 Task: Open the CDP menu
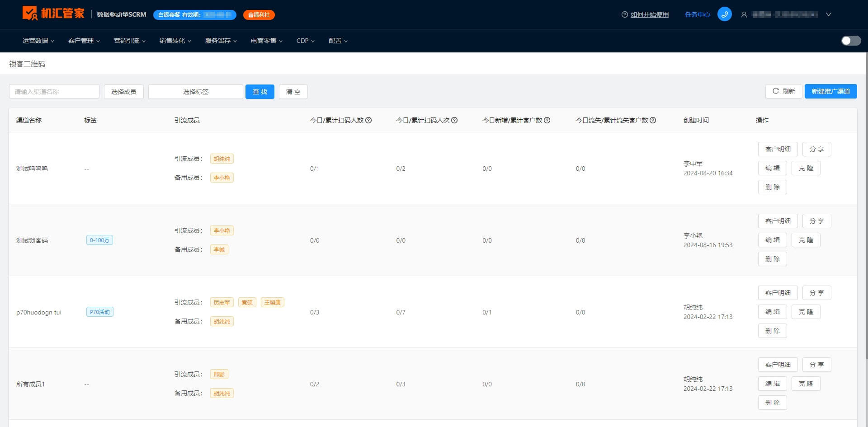[x=306, y=41]
